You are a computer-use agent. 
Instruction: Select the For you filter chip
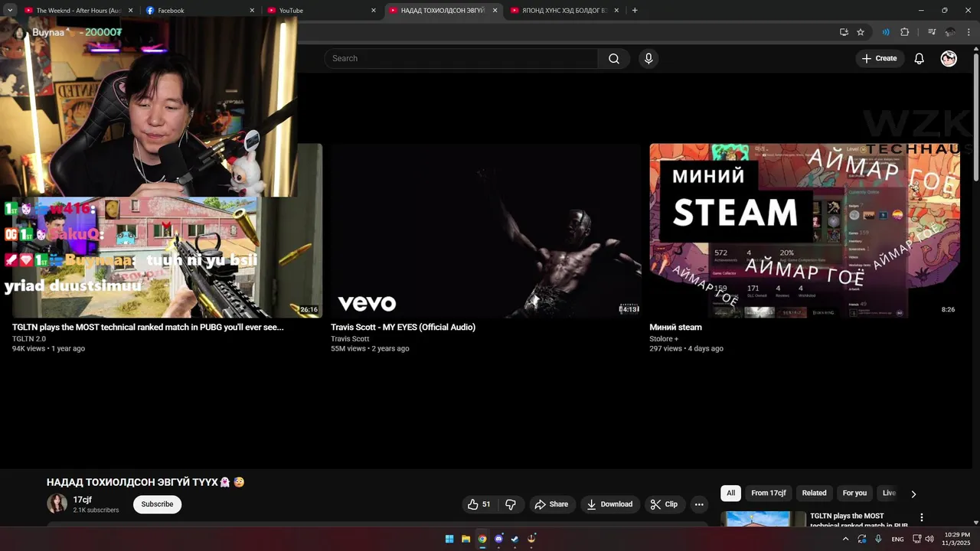(x=854, y=493)
